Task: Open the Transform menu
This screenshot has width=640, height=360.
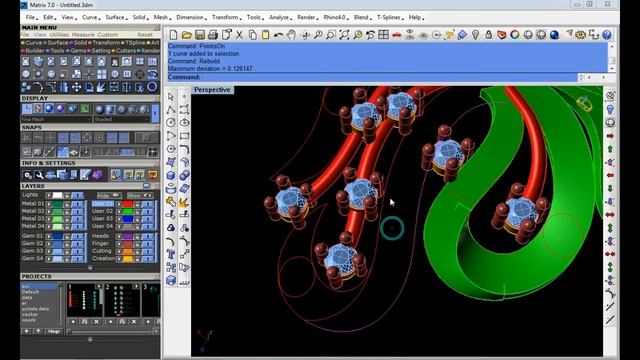Action: click(x=227, y=18)
